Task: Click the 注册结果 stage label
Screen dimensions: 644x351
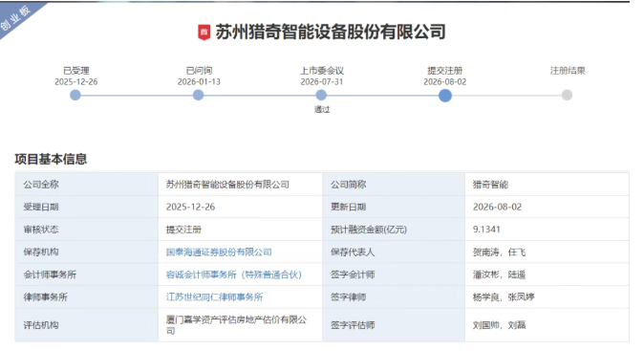Action: (x=568, y=71)
